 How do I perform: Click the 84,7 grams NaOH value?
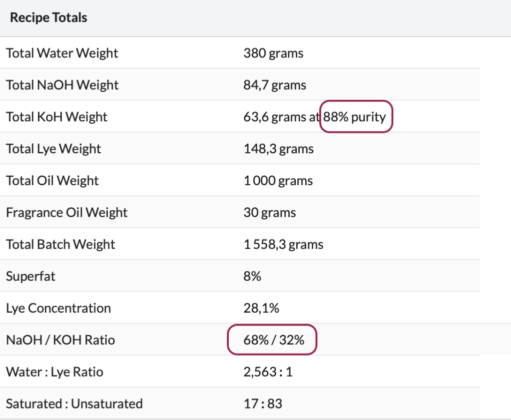(x=275, y=85)
